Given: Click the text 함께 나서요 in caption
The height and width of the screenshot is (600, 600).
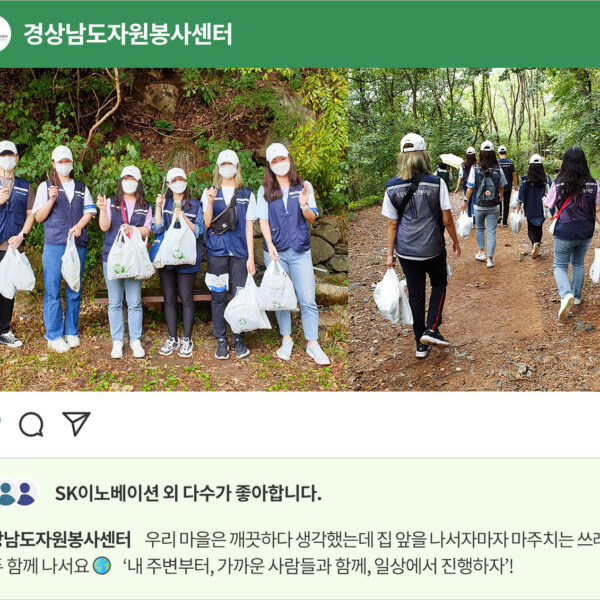Looking at the screenshot, I should (x=48, y=566).
